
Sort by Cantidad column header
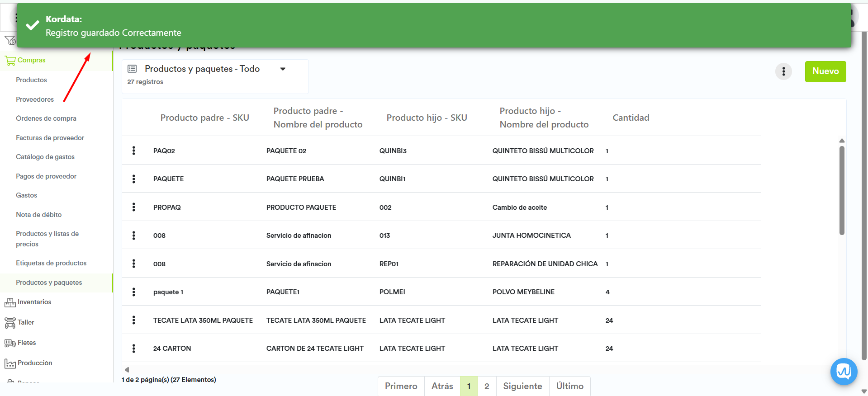pos(631,118)
